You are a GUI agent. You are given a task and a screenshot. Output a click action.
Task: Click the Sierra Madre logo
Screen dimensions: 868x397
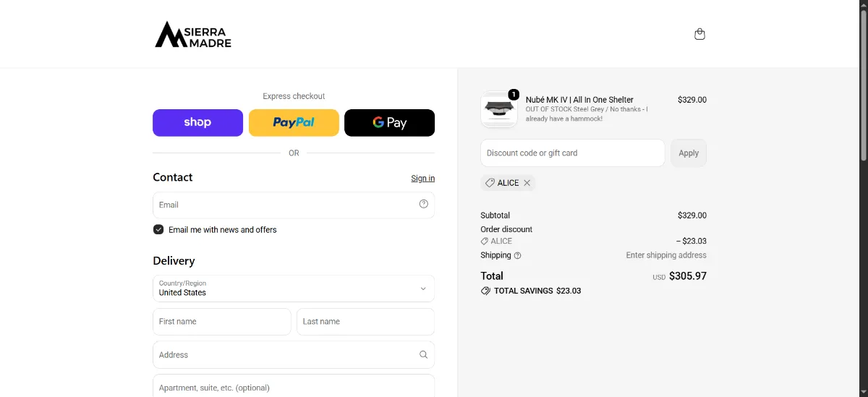pos(193,34)
